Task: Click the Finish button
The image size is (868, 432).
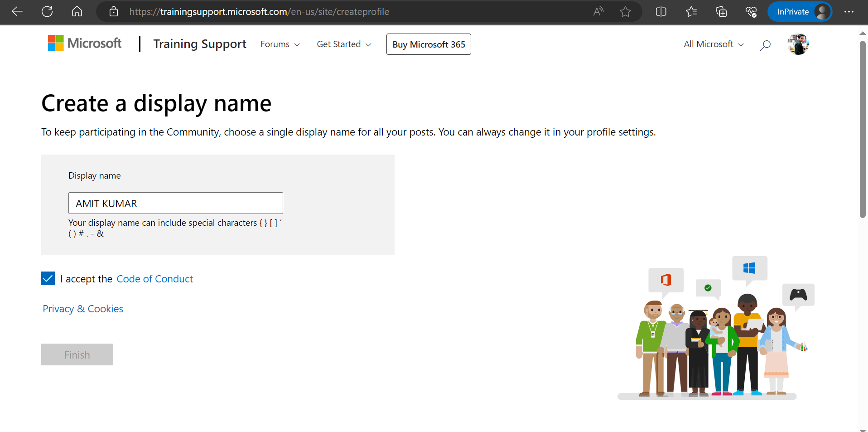Action: point(77,354)
